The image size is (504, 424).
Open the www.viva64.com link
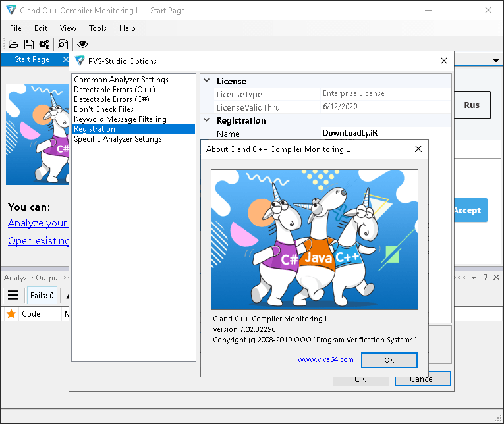[x=325, y=359]
